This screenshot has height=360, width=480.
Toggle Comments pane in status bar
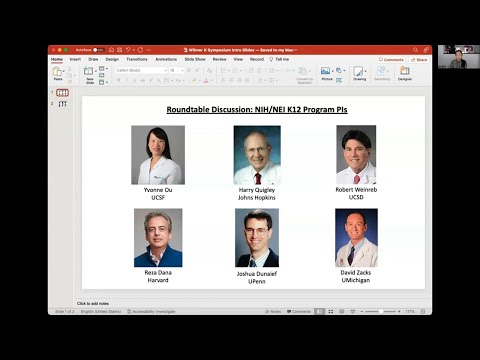coord(299,311)
